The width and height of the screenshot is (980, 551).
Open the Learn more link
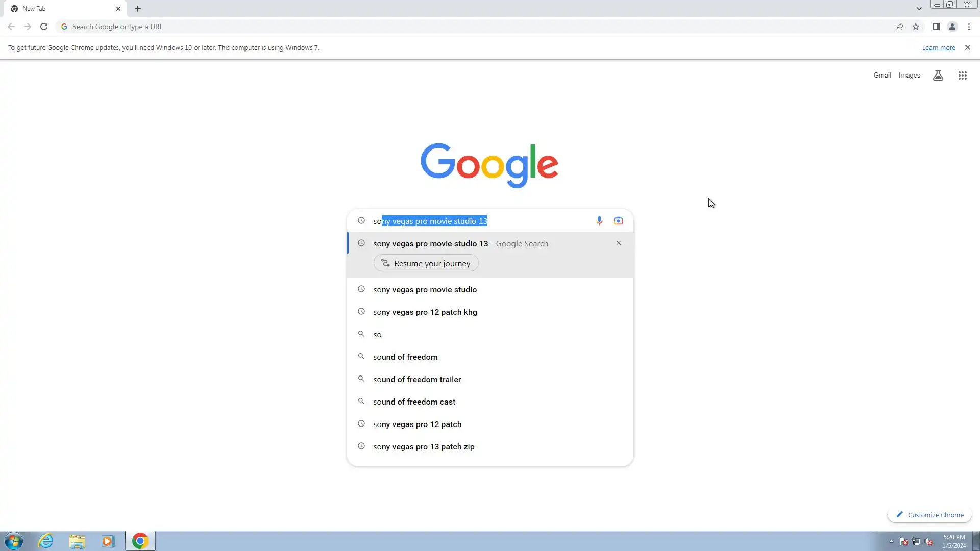tap(938, 48)
